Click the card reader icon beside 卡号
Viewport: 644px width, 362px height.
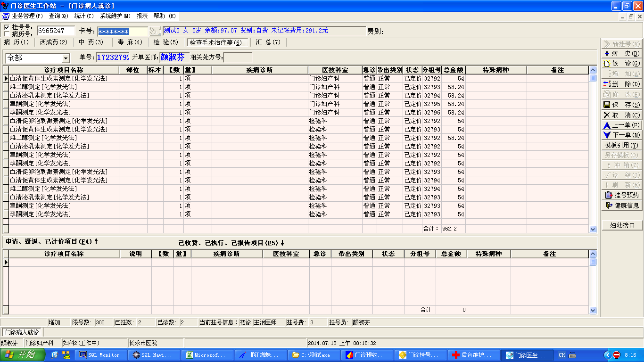tap(155, 31)
